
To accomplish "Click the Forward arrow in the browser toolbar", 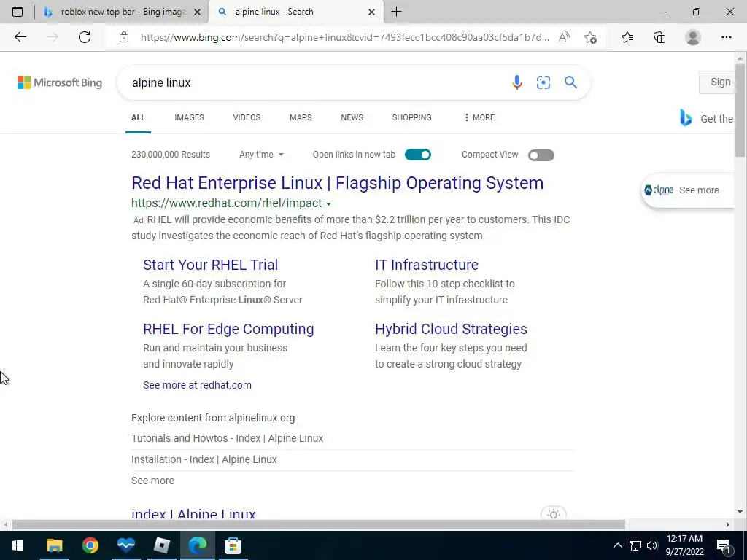I will (x=53, y=37).
